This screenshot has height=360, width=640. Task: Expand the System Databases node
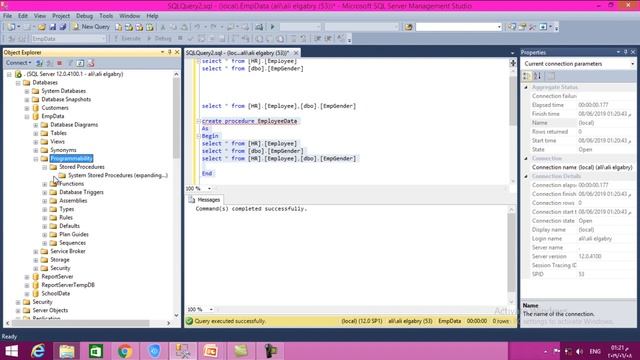pos(27,91)
